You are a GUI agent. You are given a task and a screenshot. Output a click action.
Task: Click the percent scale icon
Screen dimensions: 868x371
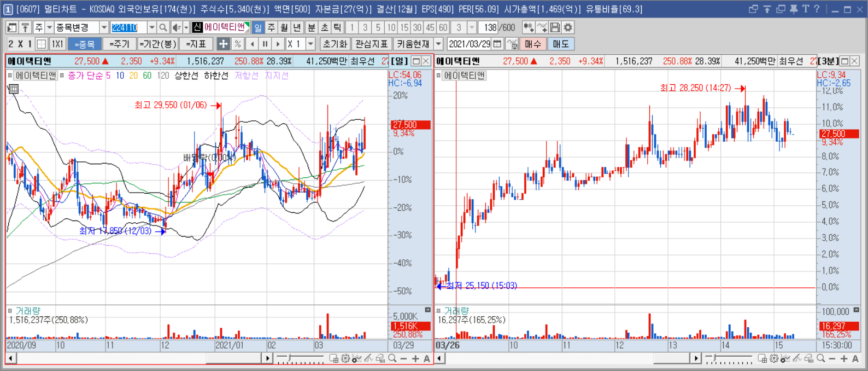click(238, 44)
